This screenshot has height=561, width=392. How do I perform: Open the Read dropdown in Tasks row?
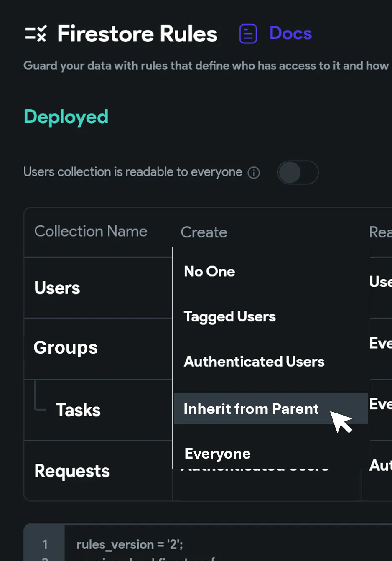click(380, 404)
